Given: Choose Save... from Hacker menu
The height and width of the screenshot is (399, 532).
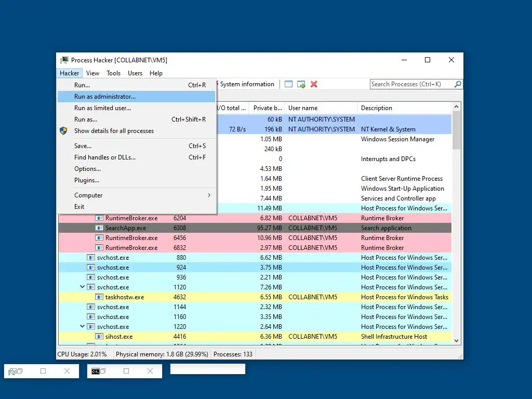Looking at the screenshot, I should tap(137, 146).
